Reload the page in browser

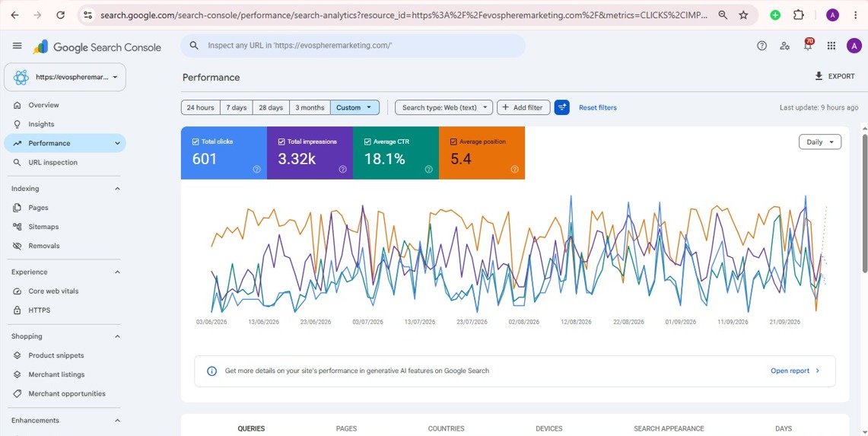[x=60, y=15]
